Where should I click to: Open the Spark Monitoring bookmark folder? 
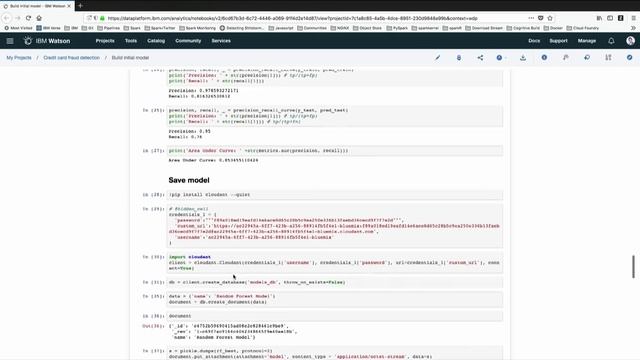click(197, 28)
